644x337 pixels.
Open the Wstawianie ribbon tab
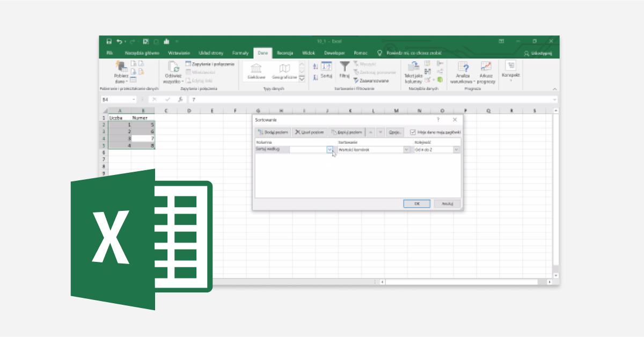coord(179,53)
